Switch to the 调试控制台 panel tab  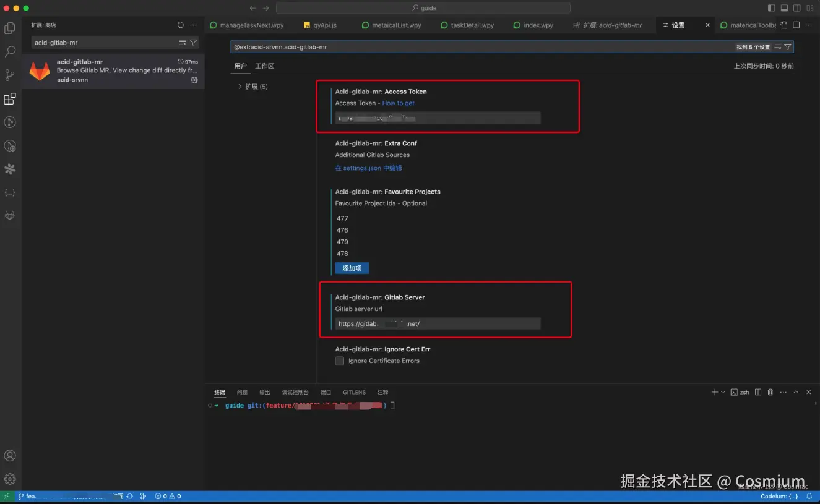click(x=295, y=392)
